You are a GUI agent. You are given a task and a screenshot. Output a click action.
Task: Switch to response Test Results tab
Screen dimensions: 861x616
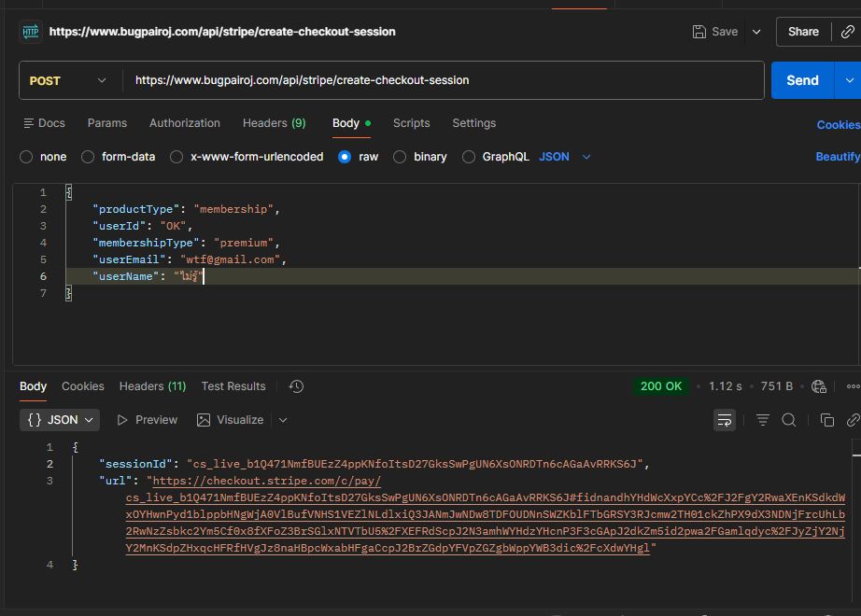233,386
